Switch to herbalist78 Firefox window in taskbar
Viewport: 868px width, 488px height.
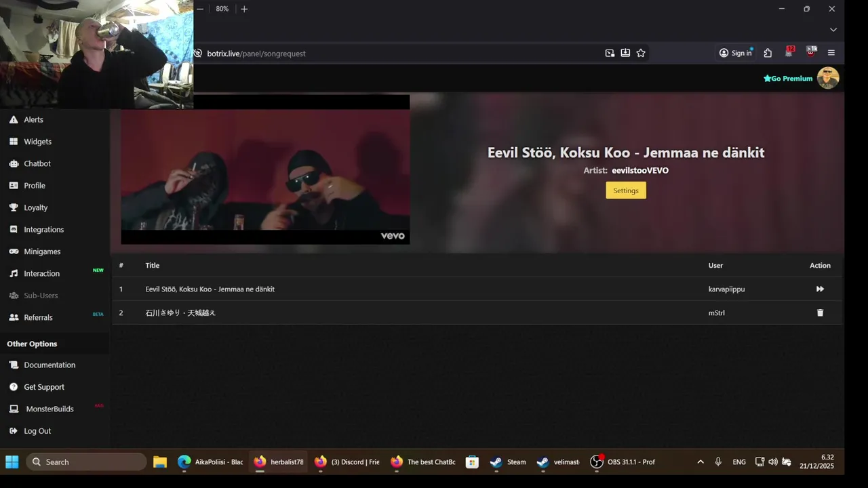[279, 462]
